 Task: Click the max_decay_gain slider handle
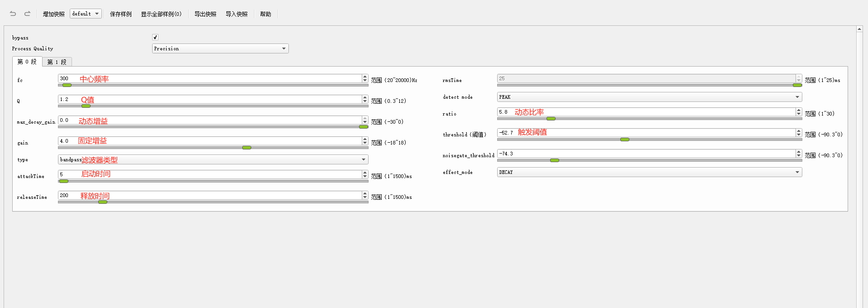click(364, 127)
